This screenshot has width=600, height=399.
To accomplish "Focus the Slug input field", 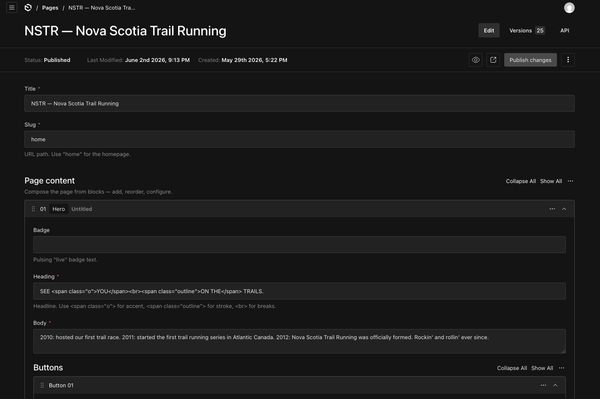I will click(x=299, y=139).
